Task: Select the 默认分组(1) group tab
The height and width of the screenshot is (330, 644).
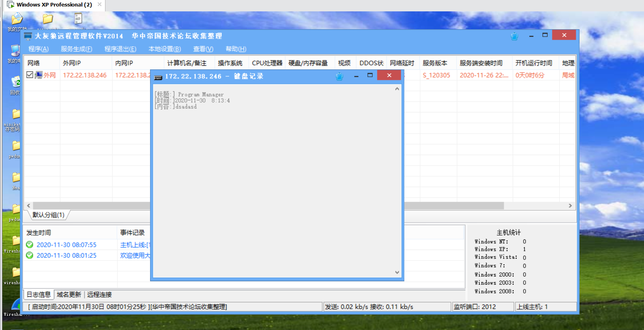Action: pyautogui.click(x=48, y=215)
